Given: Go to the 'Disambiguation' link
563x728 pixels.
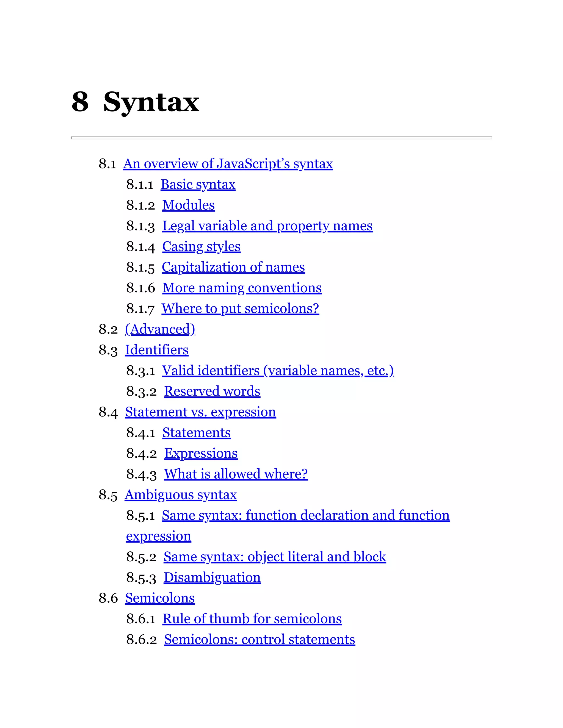Looking at the screenshot, I should [212, 577].
